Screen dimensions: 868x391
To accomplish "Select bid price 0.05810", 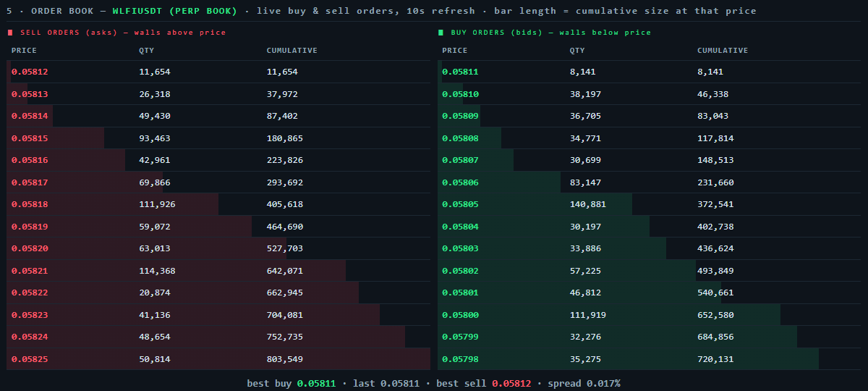I will click(460, 94).
